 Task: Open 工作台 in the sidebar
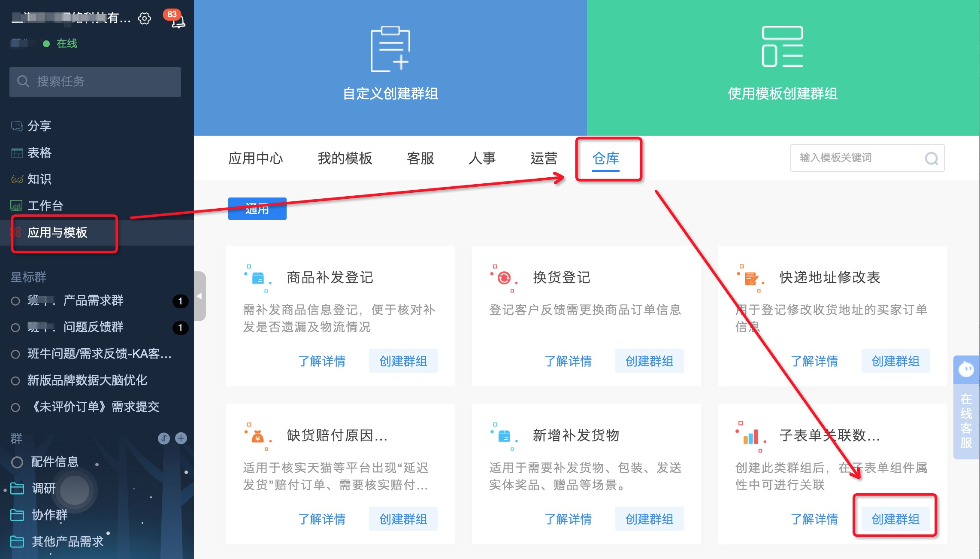click(45, 206)
